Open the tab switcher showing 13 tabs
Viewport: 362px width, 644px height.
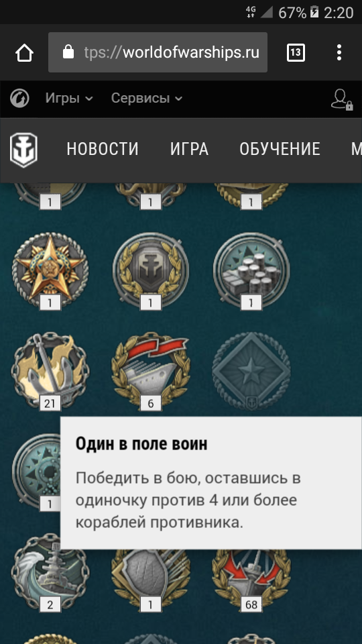pos(296,52)
